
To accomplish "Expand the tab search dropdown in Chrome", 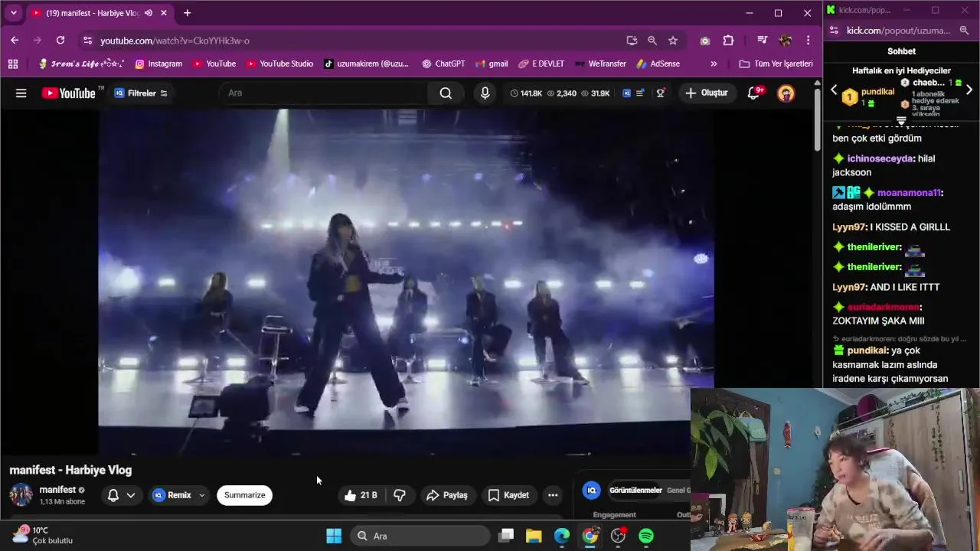I will tap(13, 13).
